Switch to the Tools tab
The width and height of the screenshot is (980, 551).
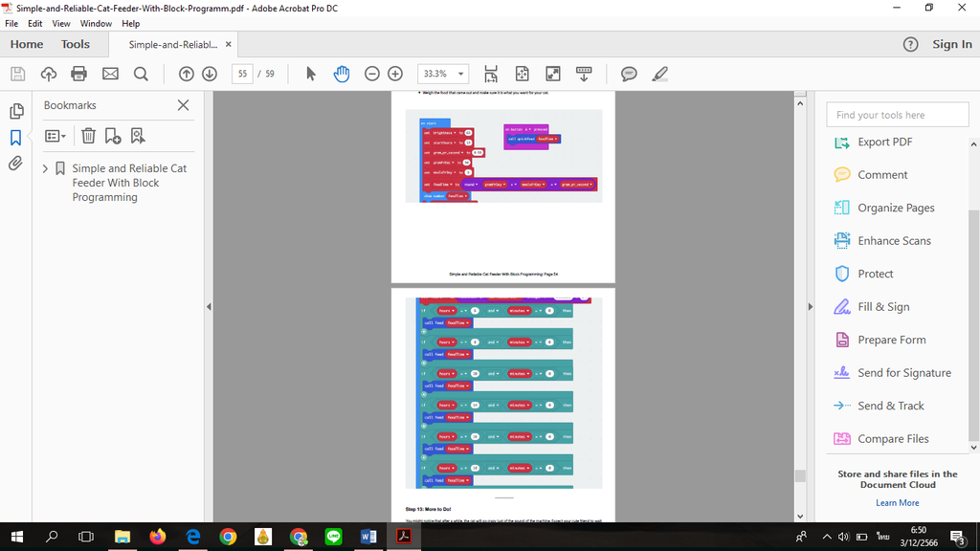[x=75, y=44]
